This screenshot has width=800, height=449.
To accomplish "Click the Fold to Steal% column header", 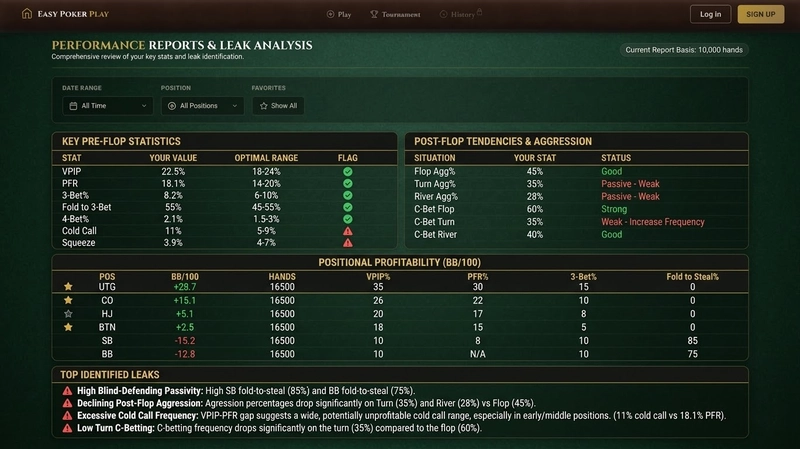I will tap(692, 277).
